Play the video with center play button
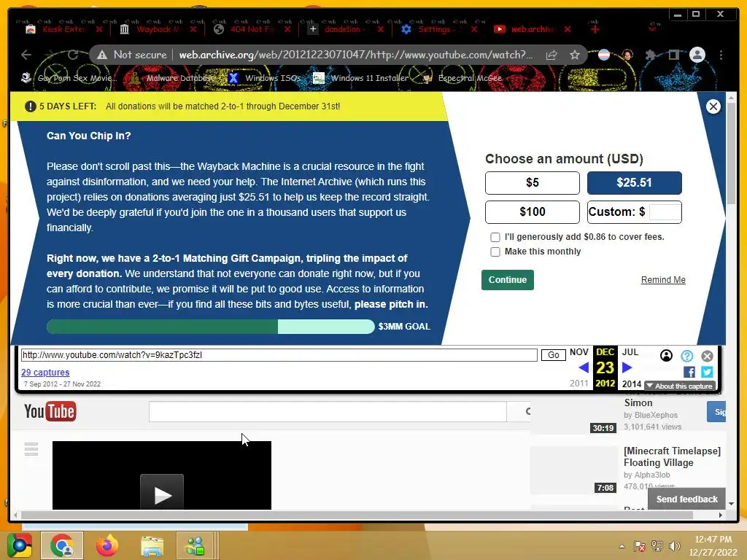 tap(162, 492)
